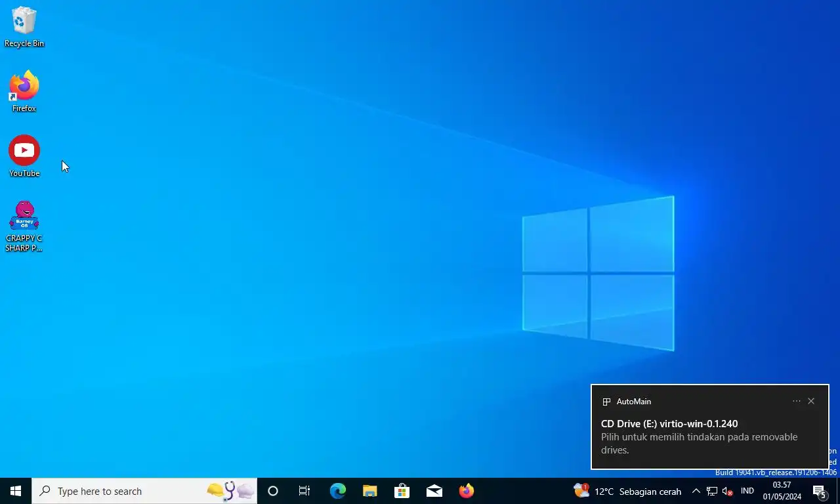This screenshot has height=504, width=840.
Task: Open the clock and calendar flyout
Action: click(782, 491)
